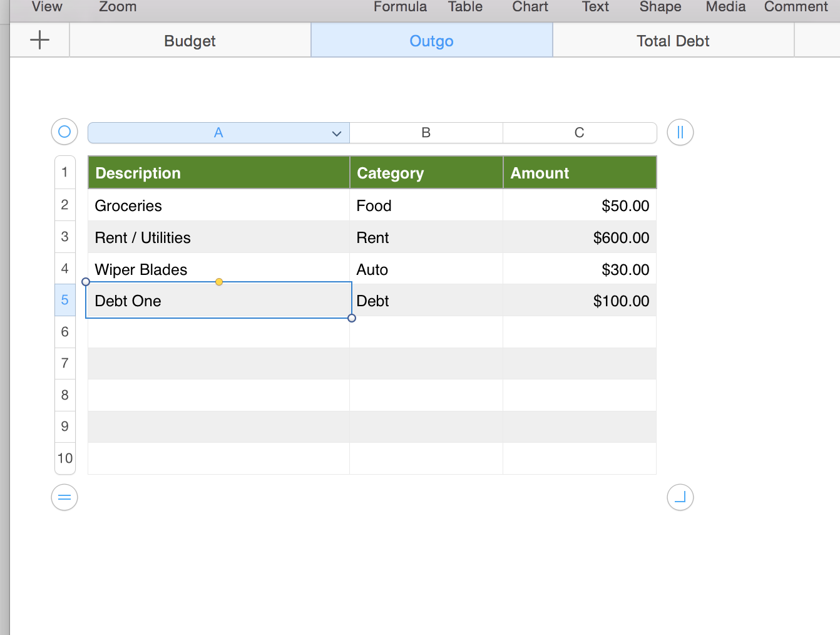Select the Debt category cell
This screenshot has width=840, height=635.
click(x=426, y=301)
